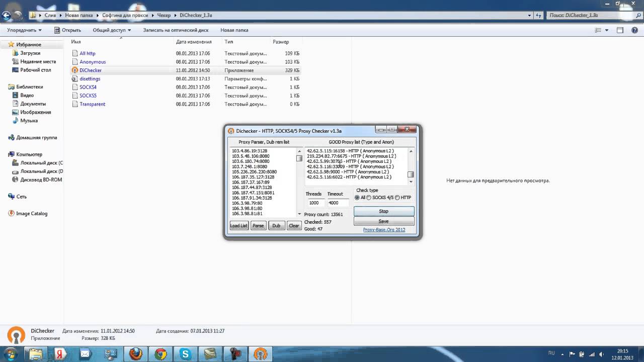Select the All http text file
644x362 pixels.
click(87, 53)
